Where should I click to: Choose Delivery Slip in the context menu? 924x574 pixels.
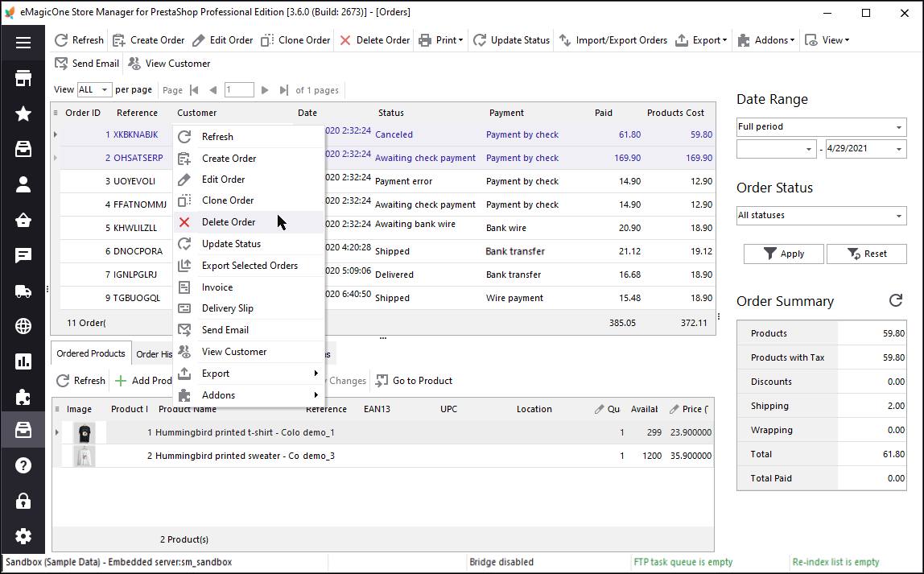pos(249,308)
